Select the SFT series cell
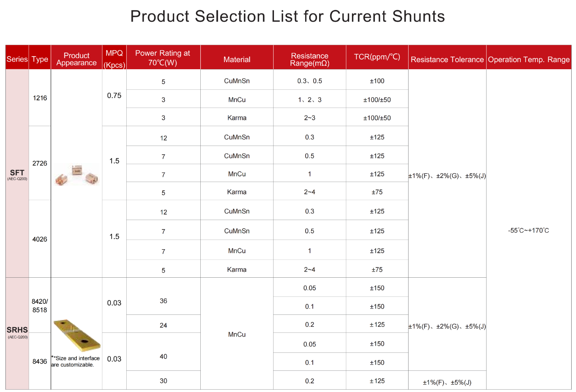 [17, 174]
